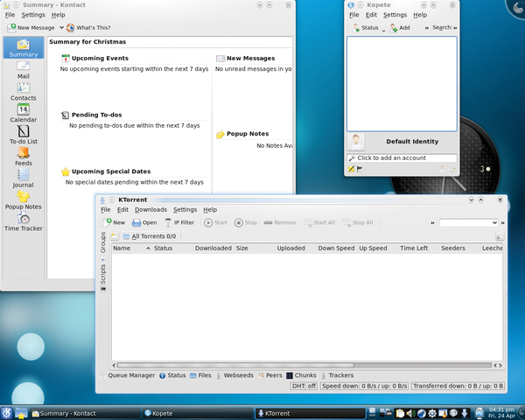Click Remove in the KTorrent toolbar

coord(280,222)
